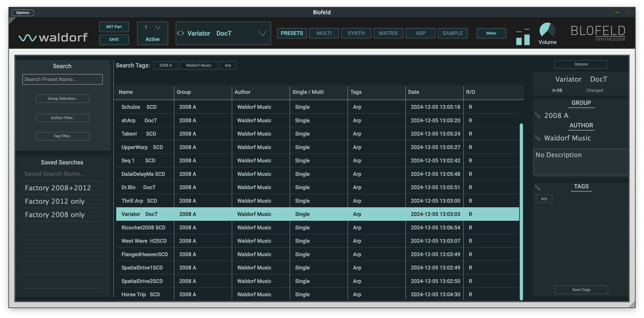Toggle the Arp search tag filter

[228, 65]
